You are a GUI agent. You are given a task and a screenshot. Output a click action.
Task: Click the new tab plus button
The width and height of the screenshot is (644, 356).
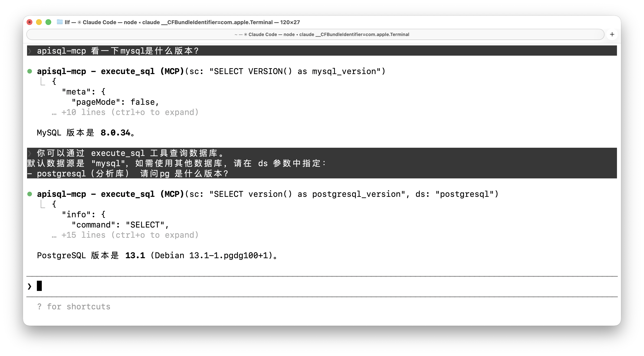(x=612, y=34)
